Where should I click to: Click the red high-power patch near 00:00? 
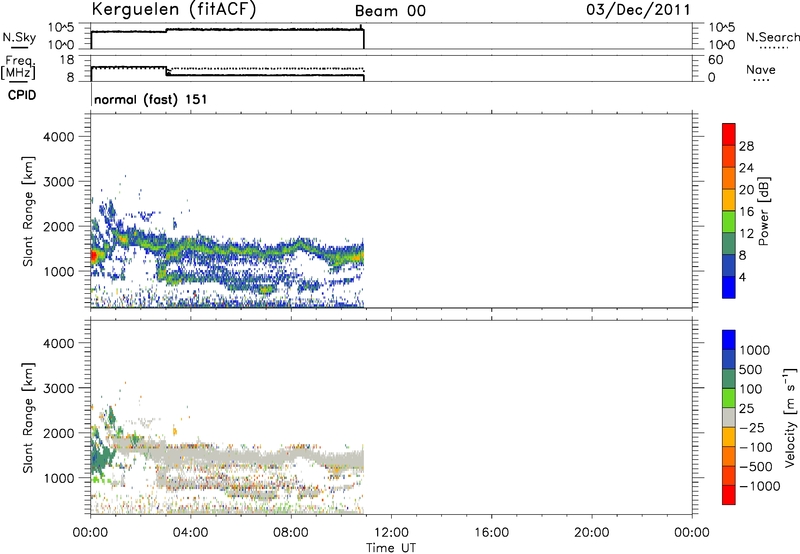point(94,256)
